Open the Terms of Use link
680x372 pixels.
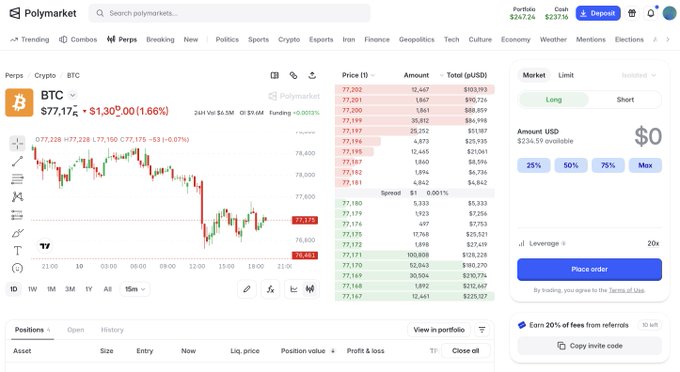click(x=626, y=290)
